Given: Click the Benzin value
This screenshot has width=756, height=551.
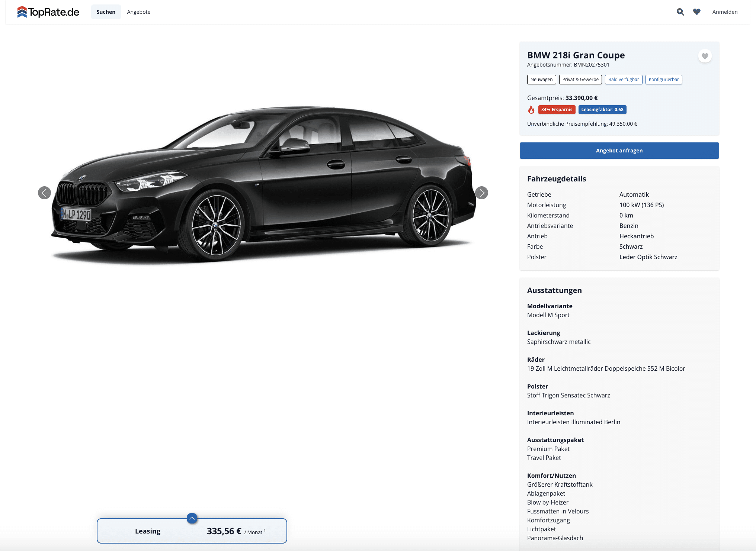Looking at the screenshot, I should tap(629, 226).
